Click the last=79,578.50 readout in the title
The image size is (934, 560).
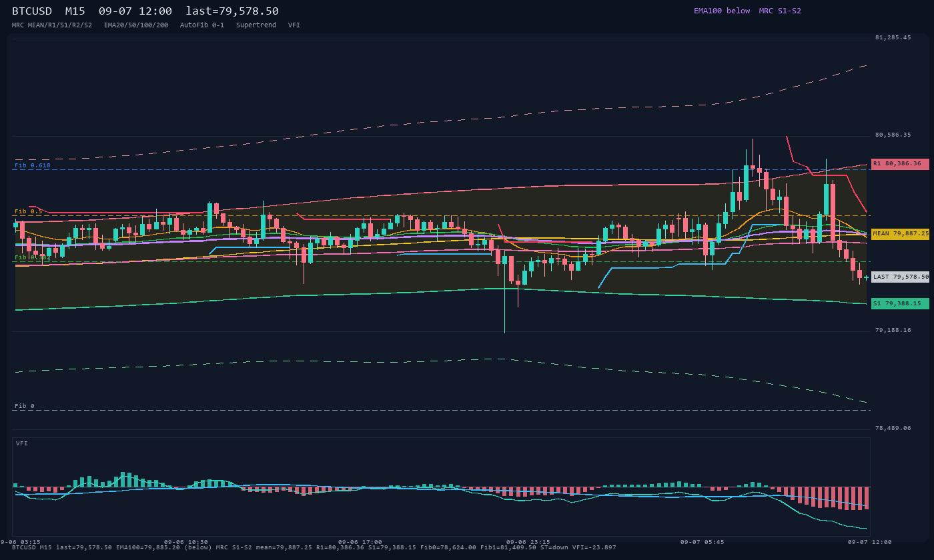[x=232, y=11]
